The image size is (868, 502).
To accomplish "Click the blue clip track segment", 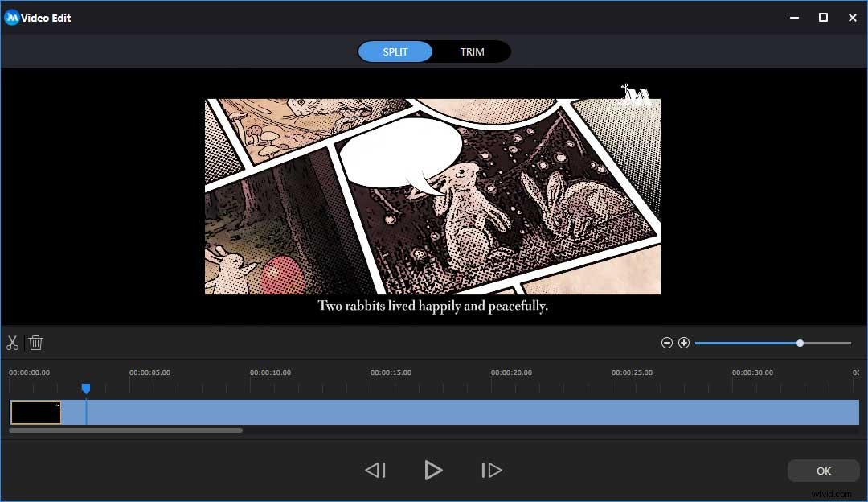I will [x=402, y=413].
